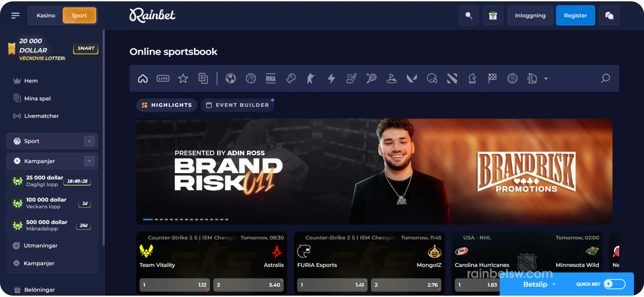Bet on MongolZ at 2.76
Image resolution: width=644 pixels, height=297 pixels.
406,285
